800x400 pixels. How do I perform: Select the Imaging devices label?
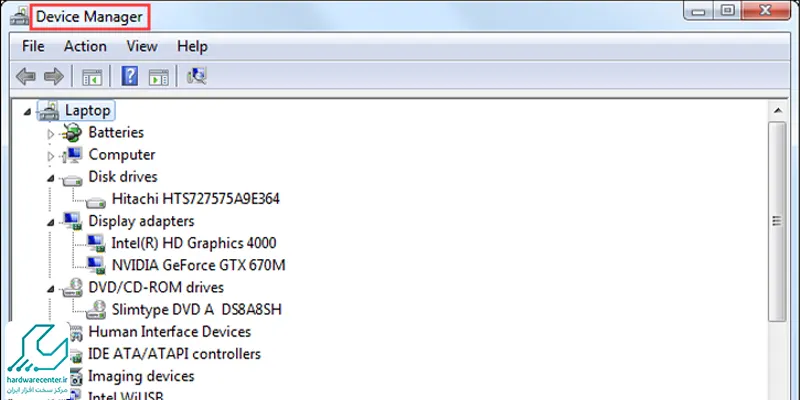[141, 376]
